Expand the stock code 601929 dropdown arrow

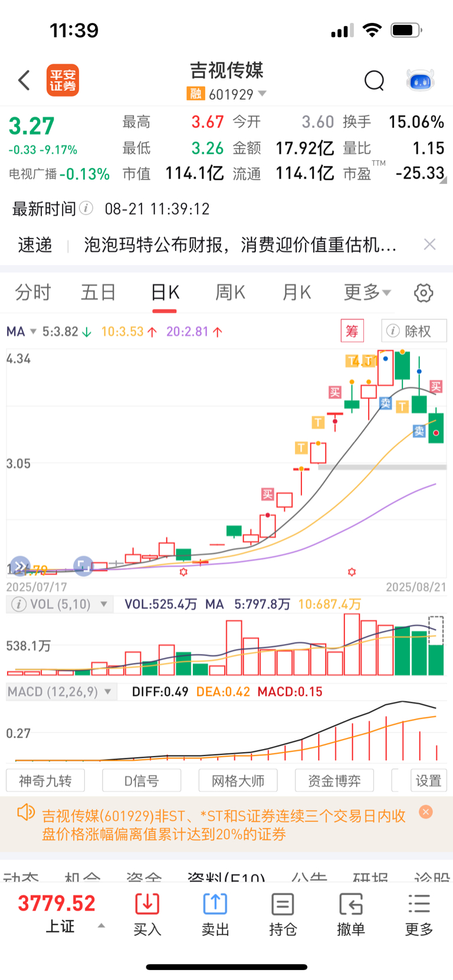[x=262, y=94]
